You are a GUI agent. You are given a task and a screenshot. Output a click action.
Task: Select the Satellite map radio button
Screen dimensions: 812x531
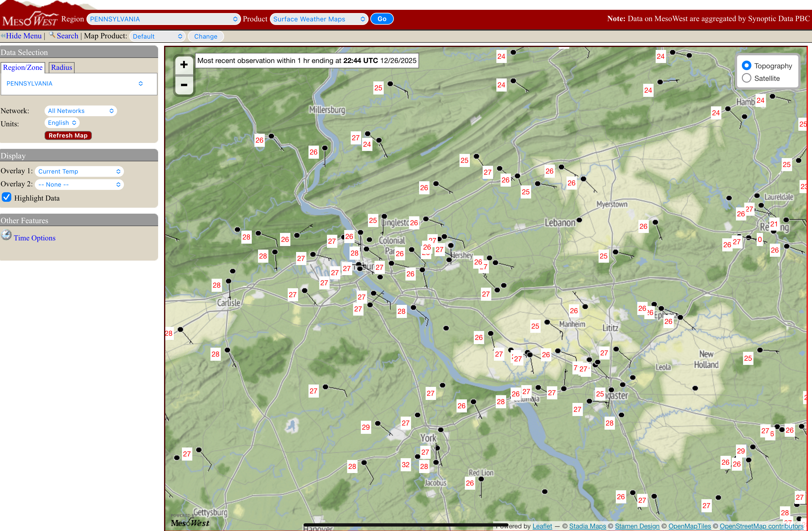tap(747, 78)
